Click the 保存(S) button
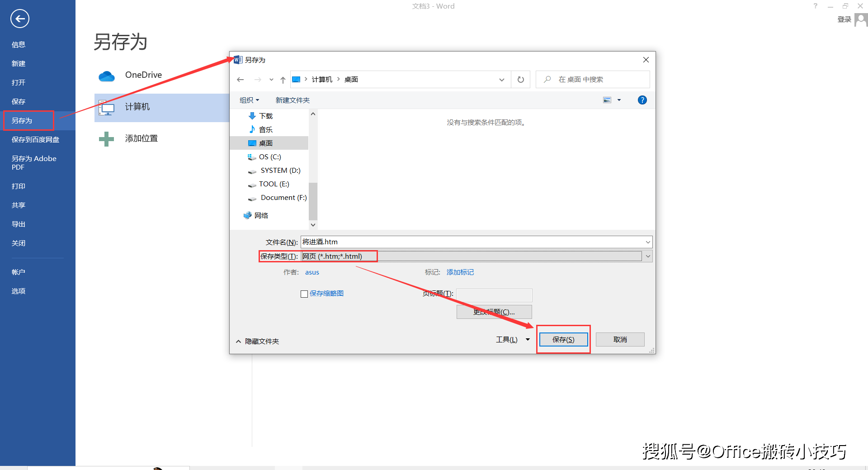The width and height of the screenshot is (868, 470). click(x=563, y=340)
